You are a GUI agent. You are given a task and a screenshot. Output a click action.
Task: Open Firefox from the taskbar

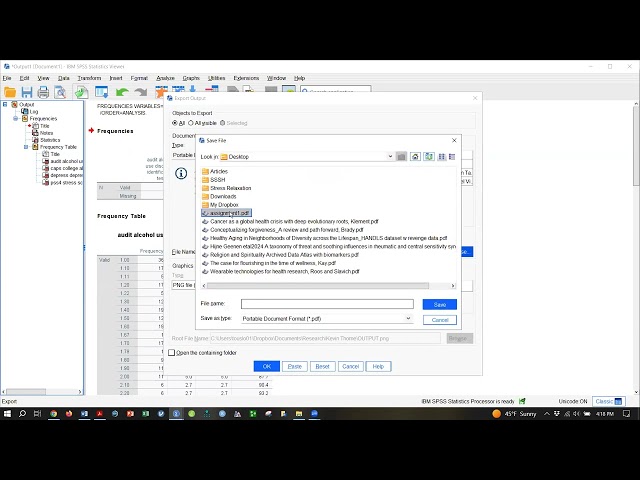[x=69, y=413]
